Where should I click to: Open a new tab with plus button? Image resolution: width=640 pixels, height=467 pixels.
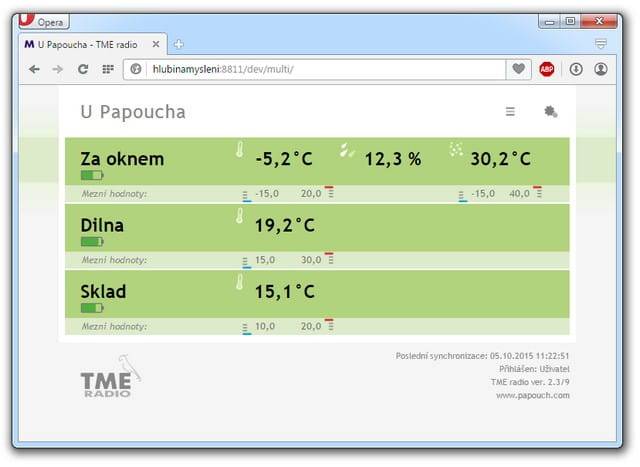(x=179, y=44)
